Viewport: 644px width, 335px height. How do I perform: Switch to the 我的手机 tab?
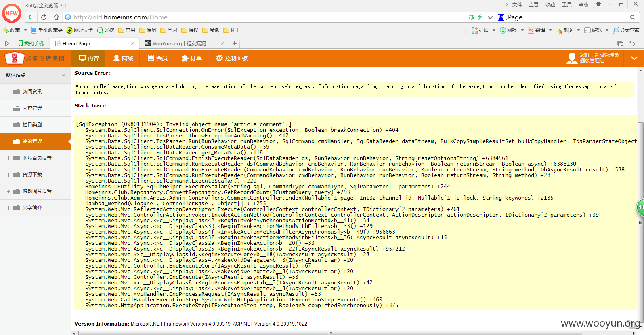point(31,43)
